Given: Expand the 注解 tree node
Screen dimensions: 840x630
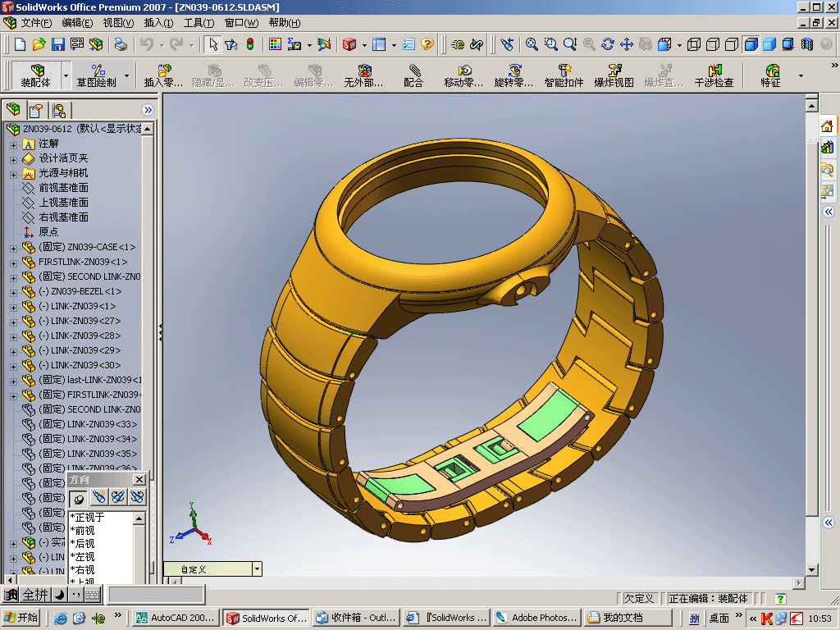Looking at the screenshot, I should 13,144.
